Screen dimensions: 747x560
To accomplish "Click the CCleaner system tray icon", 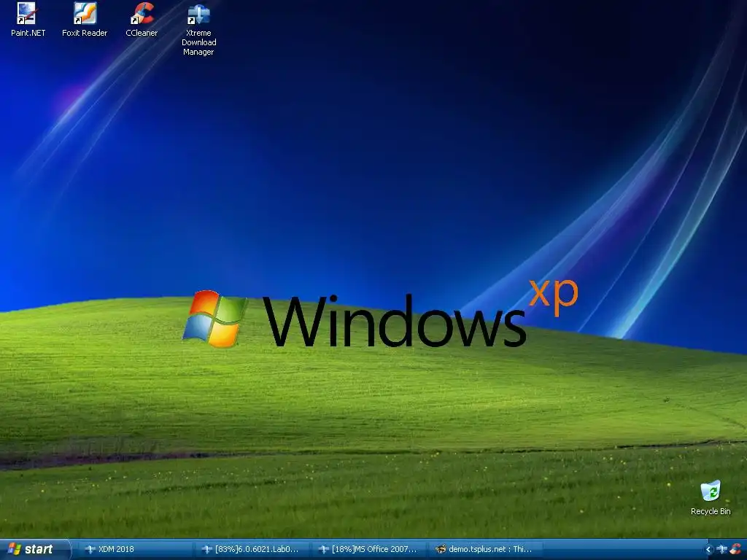I will [736, 549].
